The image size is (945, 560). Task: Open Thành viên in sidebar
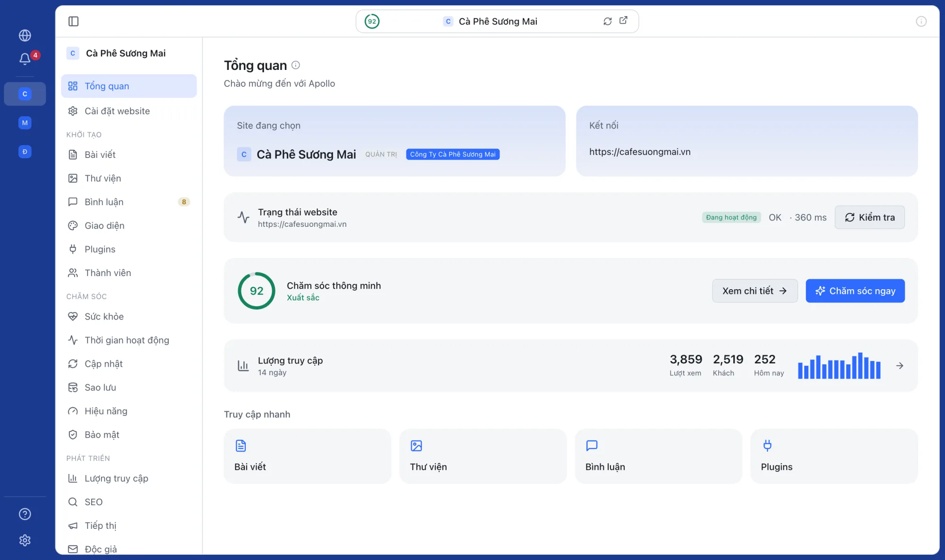tap(129, 273)
